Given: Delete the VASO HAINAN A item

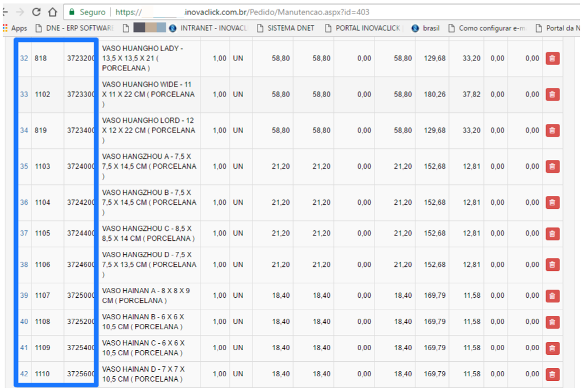Looking at the screenshot, I should pyautogui.click(x=552, y=295).
